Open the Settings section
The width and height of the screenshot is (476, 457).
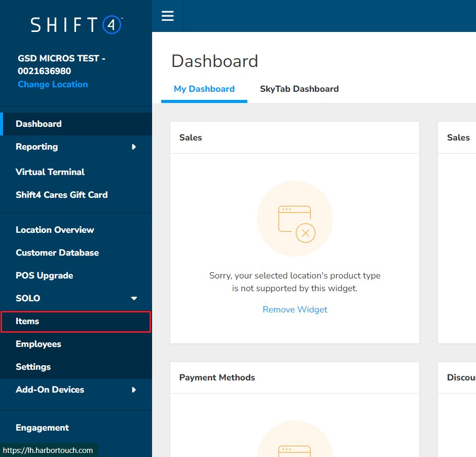point(32,367)
